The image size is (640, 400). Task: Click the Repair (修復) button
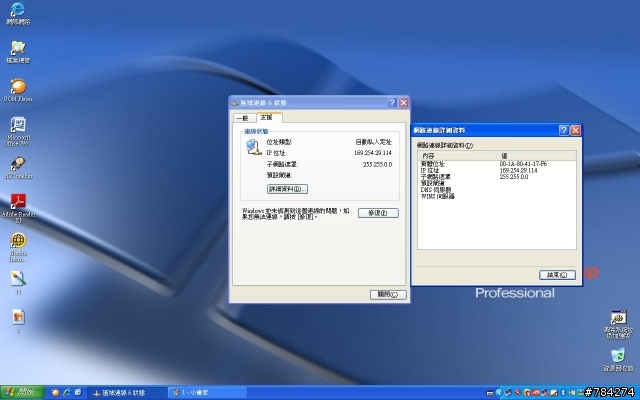tap(378, 213)
